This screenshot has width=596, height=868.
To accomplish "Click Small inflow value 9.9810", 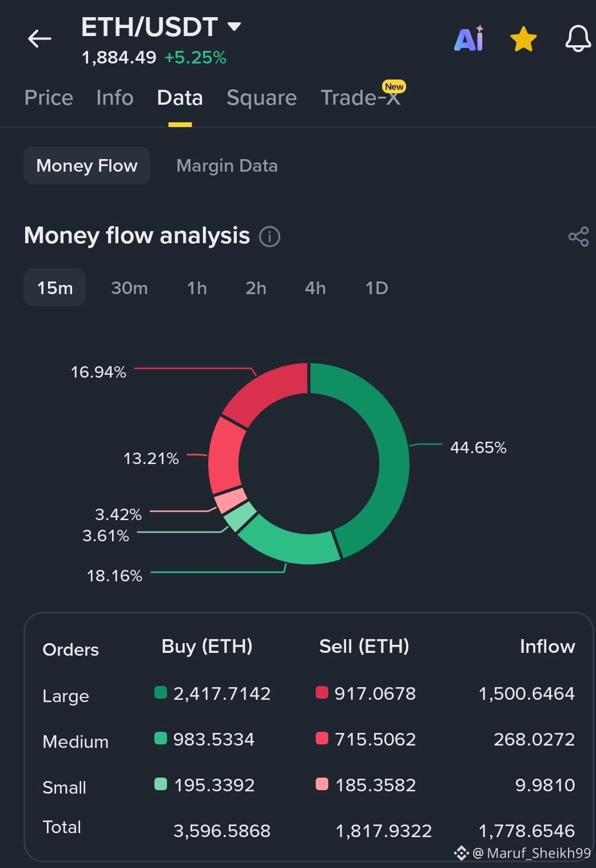I will click(x=545, y=785).
